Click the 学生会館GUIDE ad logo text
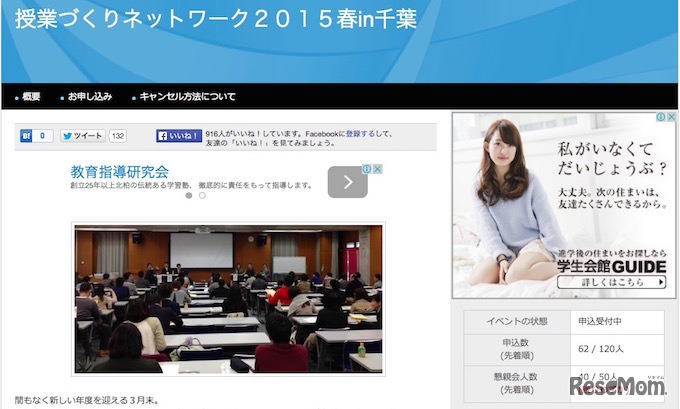Screen dimensions: 680x409 click(x=612, y=266)
